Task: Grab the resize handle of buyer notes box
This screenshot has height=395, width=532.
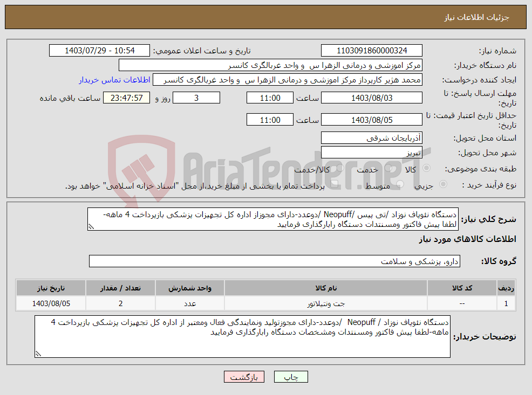Action: pos(38,354)
